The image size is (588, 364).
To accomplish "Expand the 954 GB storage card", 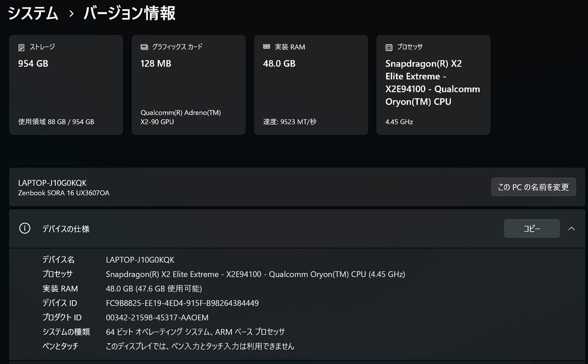I will (x=66, y=83).
